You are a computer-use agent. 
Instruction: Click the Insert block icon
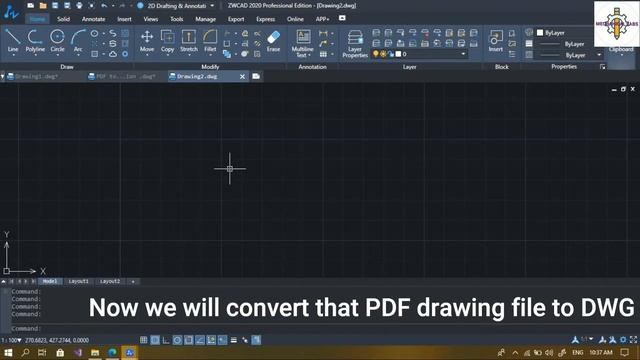(x=496, y=40)
